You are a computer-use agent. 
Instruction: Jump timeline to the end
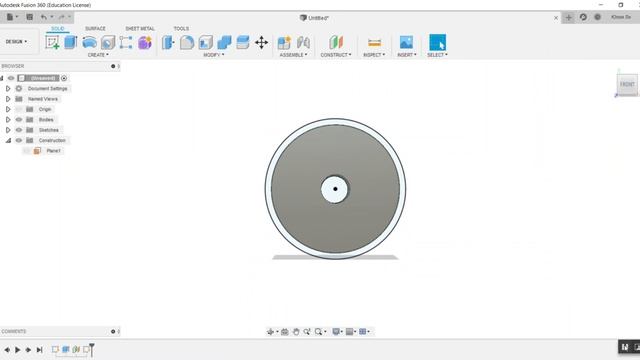point(39,350)
